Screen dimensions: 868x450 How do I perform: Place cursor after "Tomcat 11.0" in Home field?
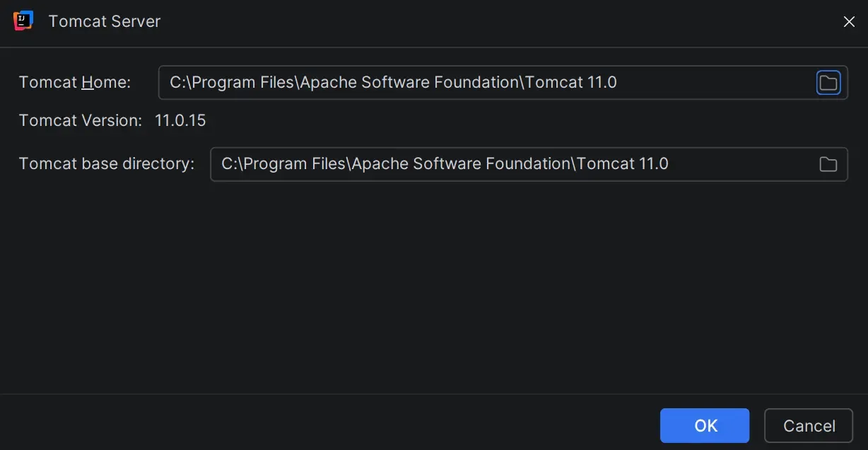click(x=618, y=83)
